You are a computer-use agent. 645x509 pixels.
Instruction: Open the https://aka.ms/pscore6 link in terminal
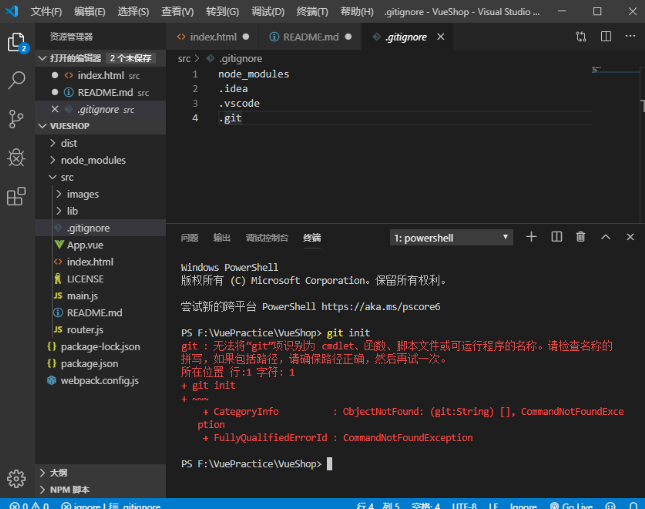(381, 307)
